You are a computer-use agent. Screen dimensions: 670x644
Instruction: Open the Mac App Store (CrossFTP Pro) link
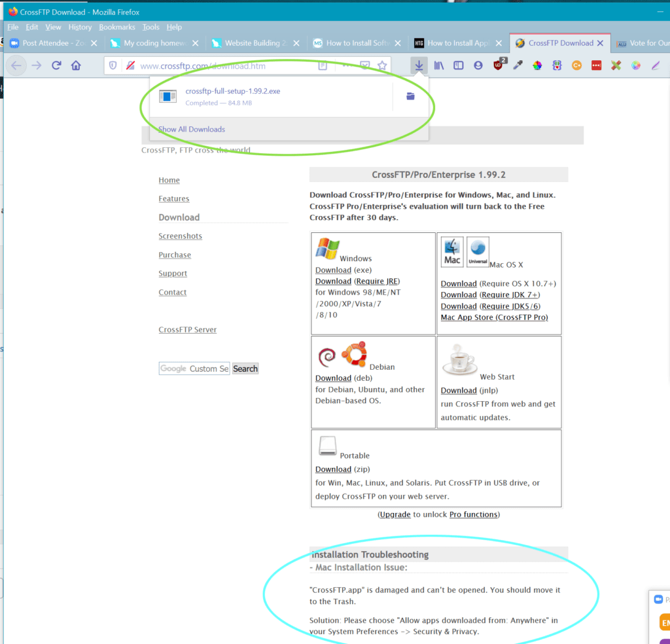pos(494,317)
